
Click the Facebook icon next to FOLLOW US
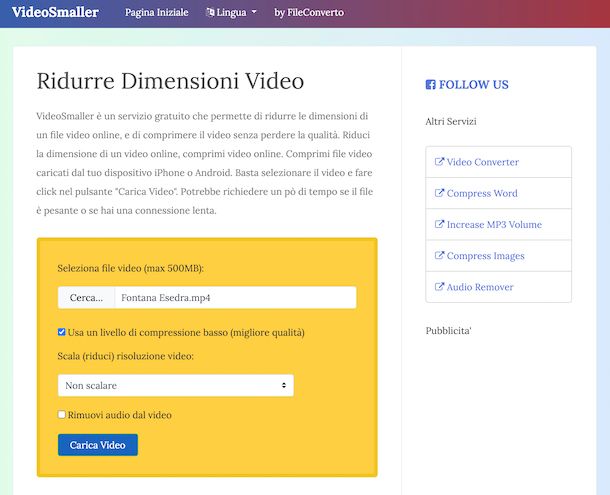point(430,84)
